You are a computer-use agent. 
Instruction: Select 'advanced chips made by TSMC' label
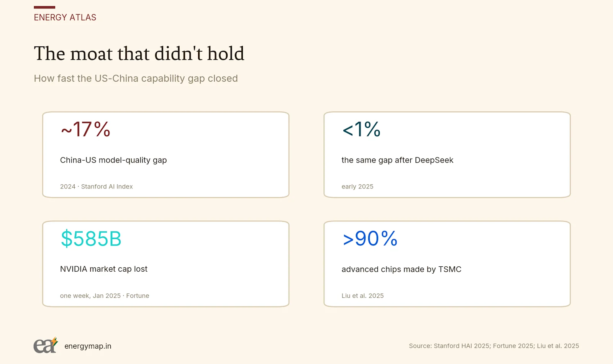[402, 269]
